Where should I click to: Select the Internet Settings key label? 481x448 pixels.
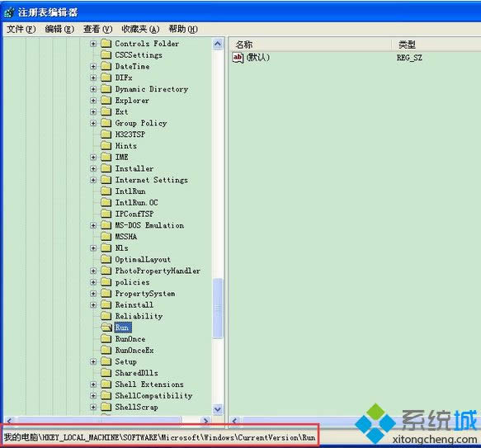click(x=151, y=180)
